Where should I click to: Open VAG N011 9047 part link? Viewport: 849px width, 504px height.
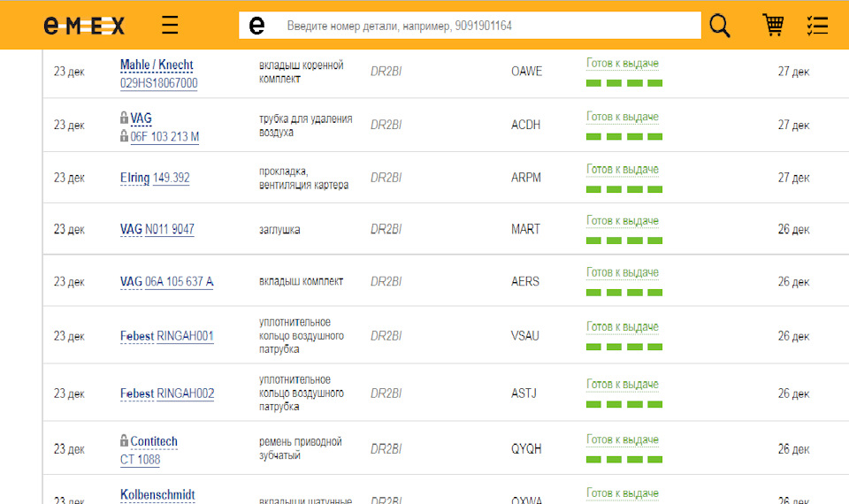coord(170,229)
